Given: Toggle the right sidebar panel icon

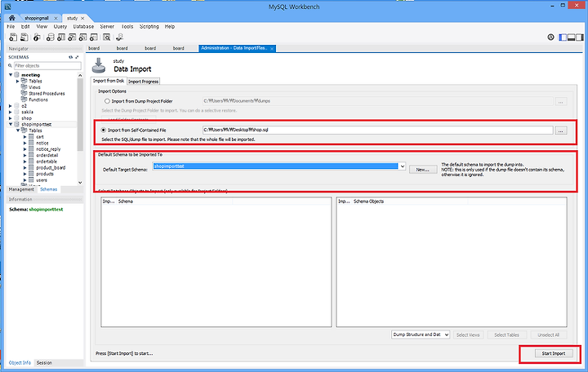Looking at the screenshot, I should (x=580, y=37).
